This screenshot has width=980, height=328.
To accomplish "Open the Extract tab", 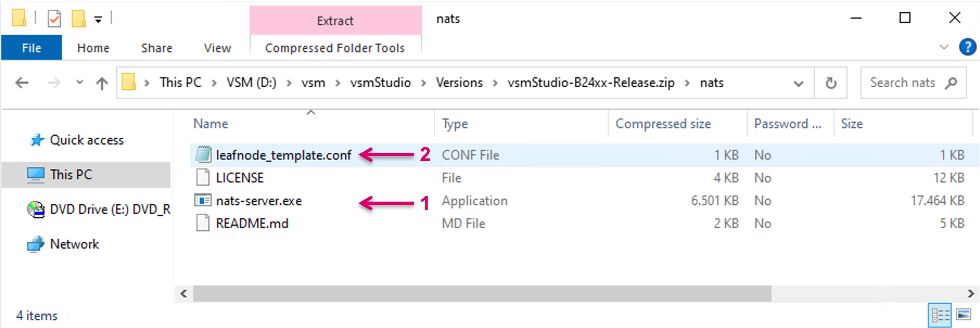I will pos(335,21).
